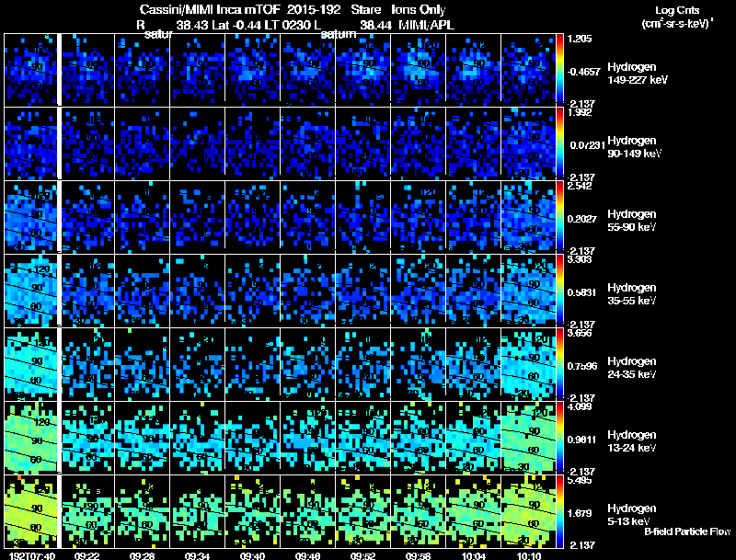This screenshot has width=736, height=560.
Task: Click the '38.43' R value in header
Action: (192, 25)
